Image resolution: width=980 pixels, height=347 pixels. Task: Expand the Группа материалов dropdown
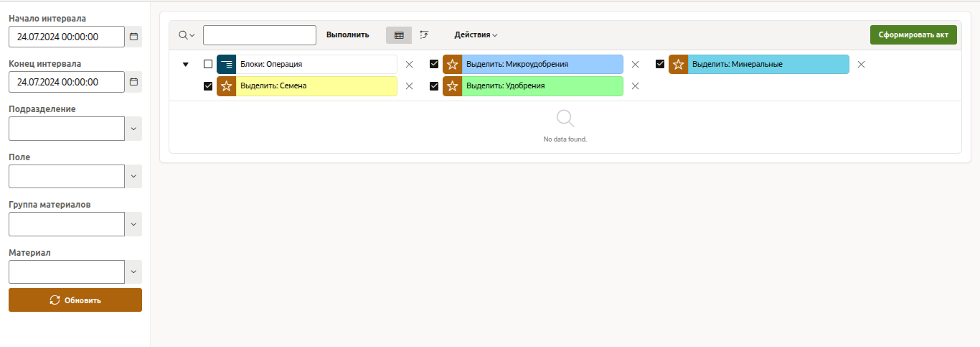click(133, 224)
